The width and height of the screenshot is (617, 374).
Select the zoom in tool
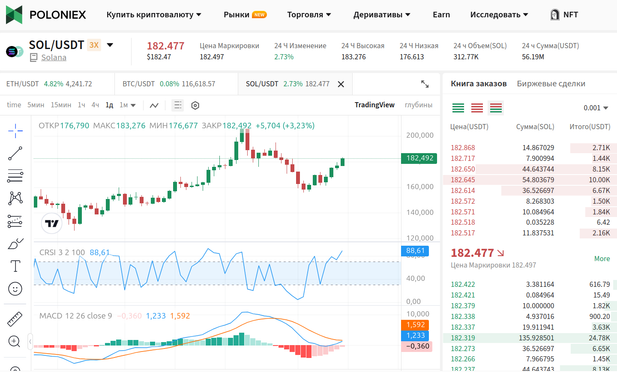14,341
